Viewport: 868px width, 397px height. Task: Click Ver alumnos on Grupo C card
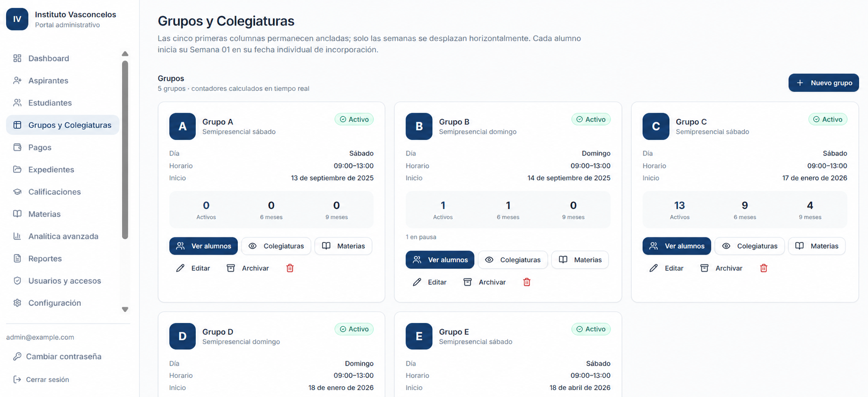pyautogui.click(x=677, y=246)
